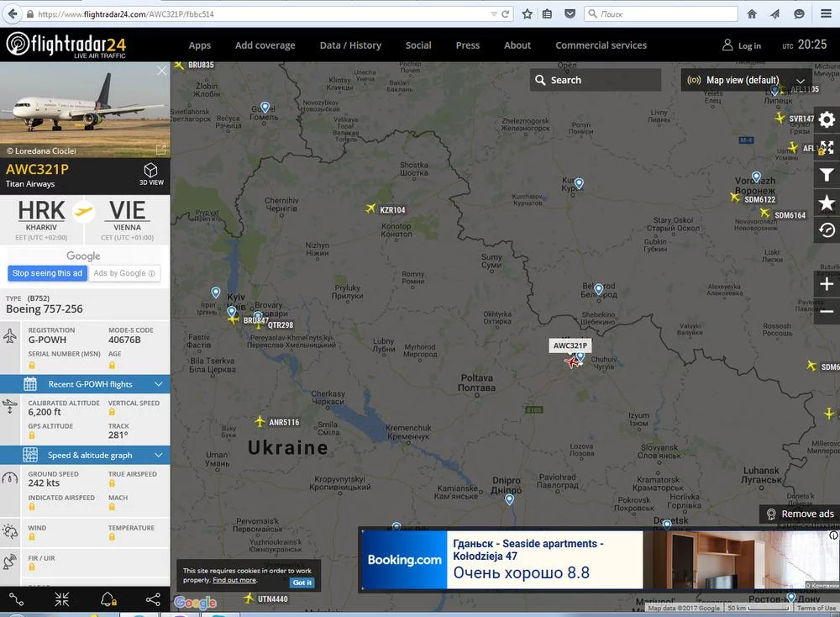Screen dimensions: 840x617
Task: Click the map Search field
Action: (x=596, y=80)
